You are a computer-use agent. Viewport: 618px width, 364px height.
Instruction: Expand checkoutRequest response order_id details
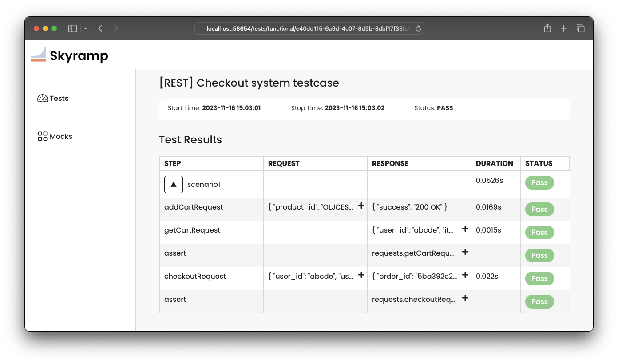[x=465, y=275]
